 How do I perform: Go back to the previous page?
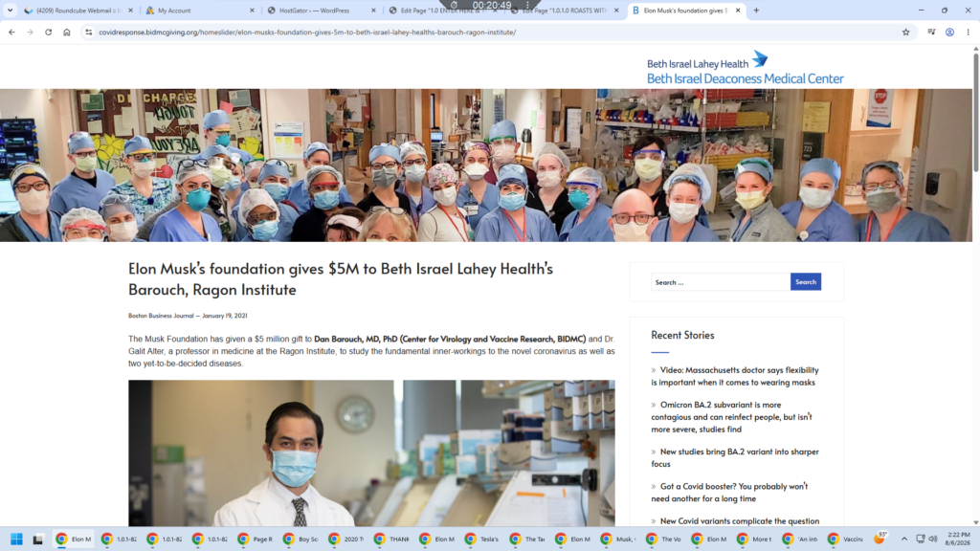(x=11, y=32)
